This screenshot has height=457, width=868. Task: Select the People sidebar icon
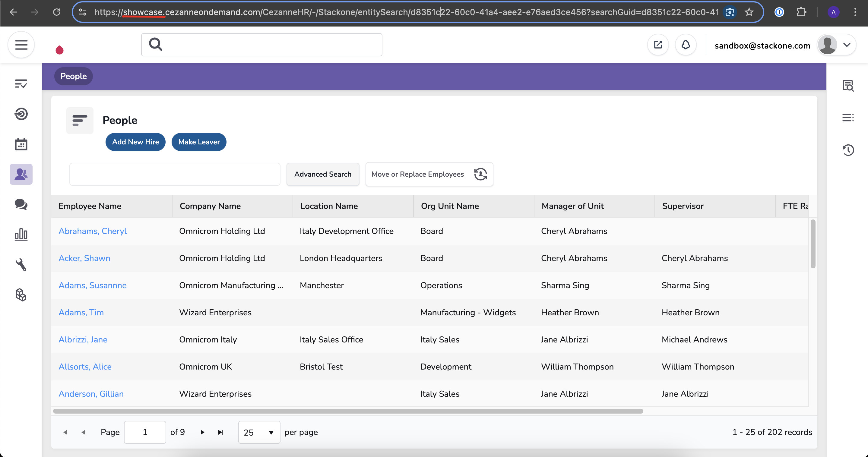21,174
